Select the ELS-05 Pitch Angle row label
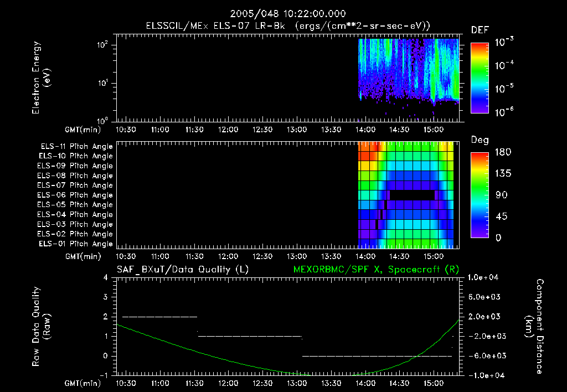Viewport: 567px width, 392px height. point(75,205)
